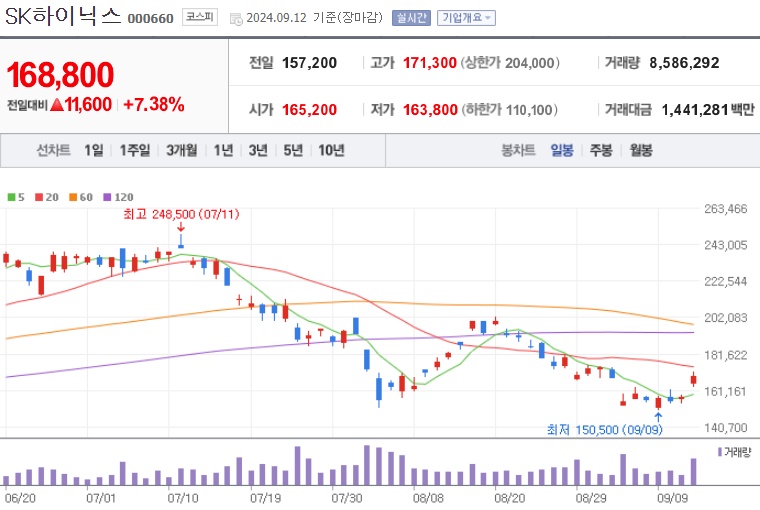Click the 고가 value 171,300
The image size is (760, 510).
click(x=430, y=63)
